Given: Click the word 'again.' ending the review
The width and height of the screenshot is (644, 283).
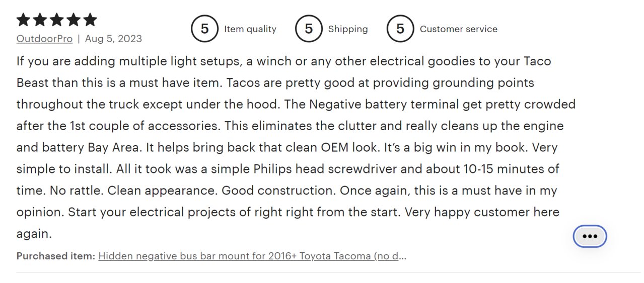Looking at the screenshot, I should [34, 234].
